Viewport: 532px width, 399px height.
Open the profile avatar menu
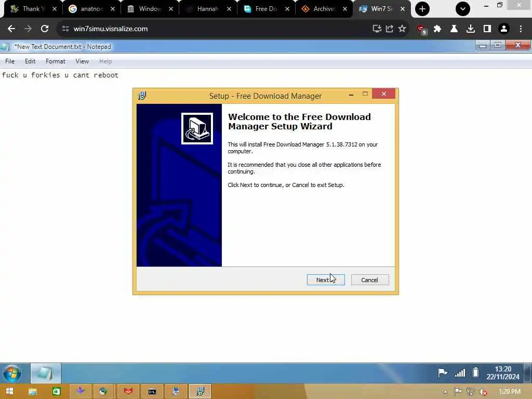click(x=504, y=29)
